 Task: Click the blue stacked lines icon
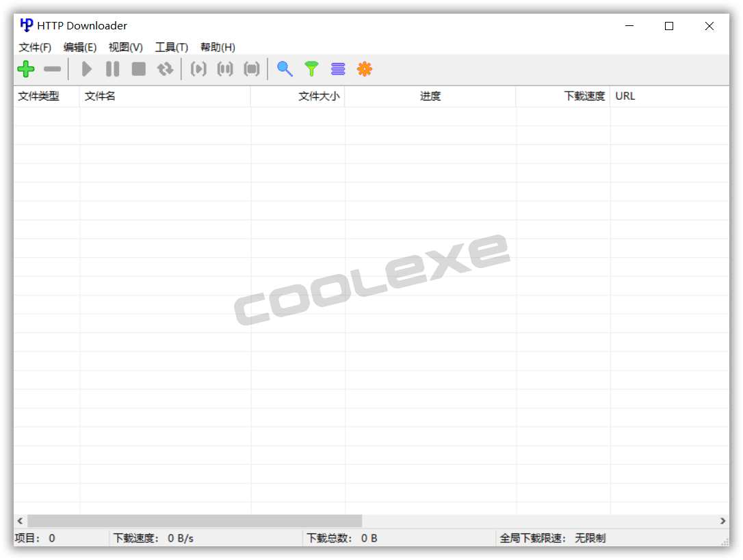pyautogui.click(x=338, y=69)
